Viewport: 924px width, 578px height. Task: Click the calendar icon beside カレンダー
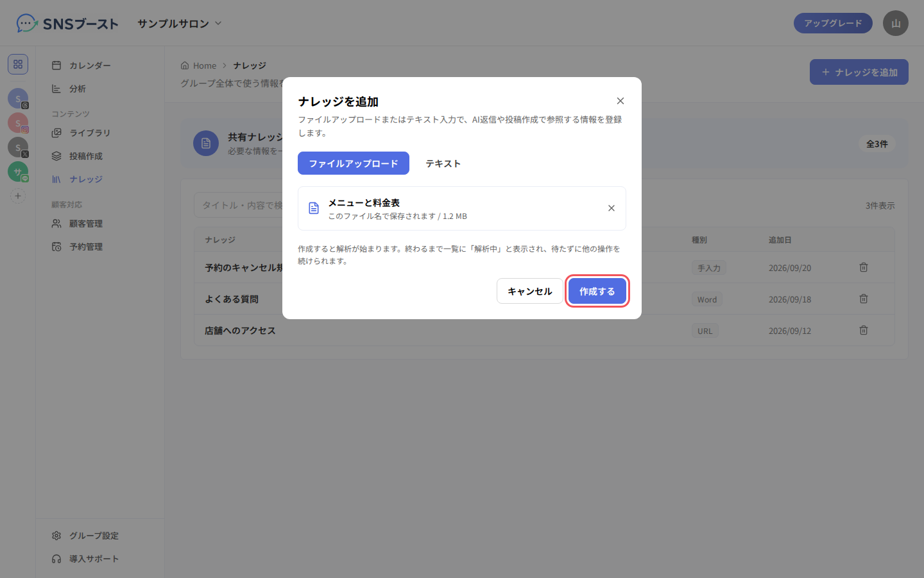(56, 66)
